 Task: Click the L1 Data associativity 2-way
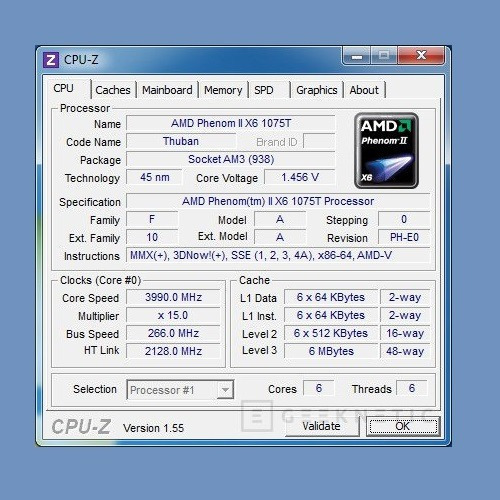pyautogui.click(x=405, y=297)
